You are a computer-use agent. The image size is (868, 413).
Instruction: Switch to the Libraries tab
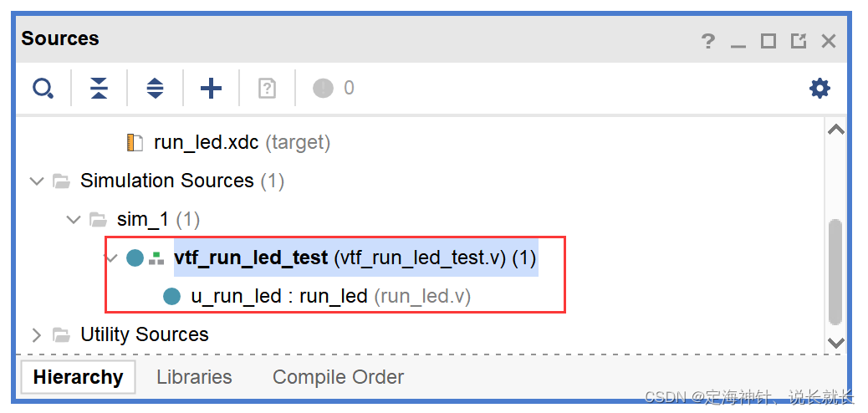194,377
